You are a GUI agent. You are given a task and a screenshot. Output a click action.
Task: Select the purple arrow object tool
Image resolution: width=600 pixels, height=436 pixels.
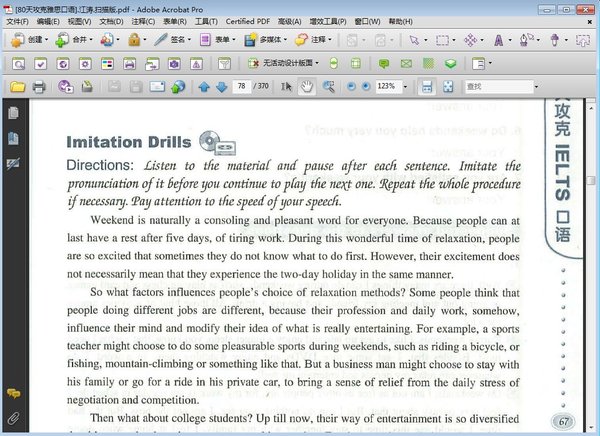point(414,40)
